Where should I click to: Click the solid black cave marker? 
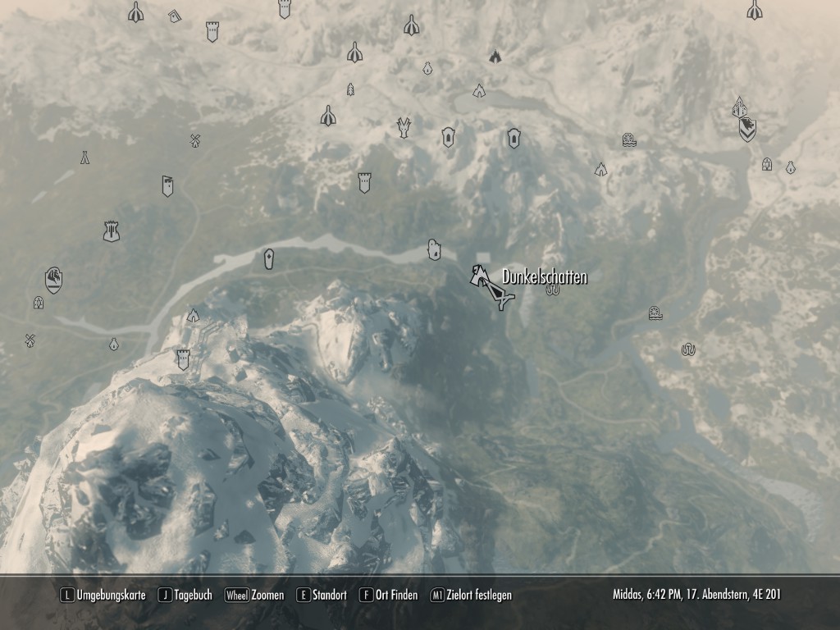(x=495, y=56)
